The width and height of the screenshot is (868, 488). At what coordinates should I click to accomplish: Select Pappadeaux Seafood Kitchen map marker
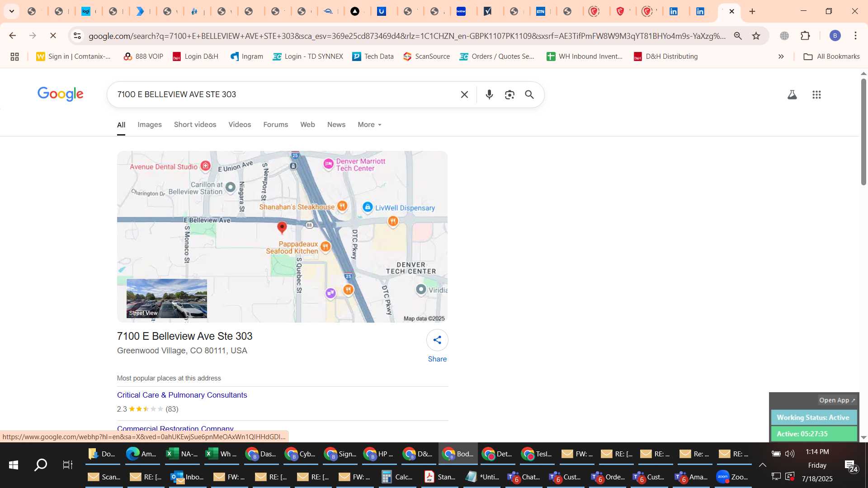tap(325, 246)
